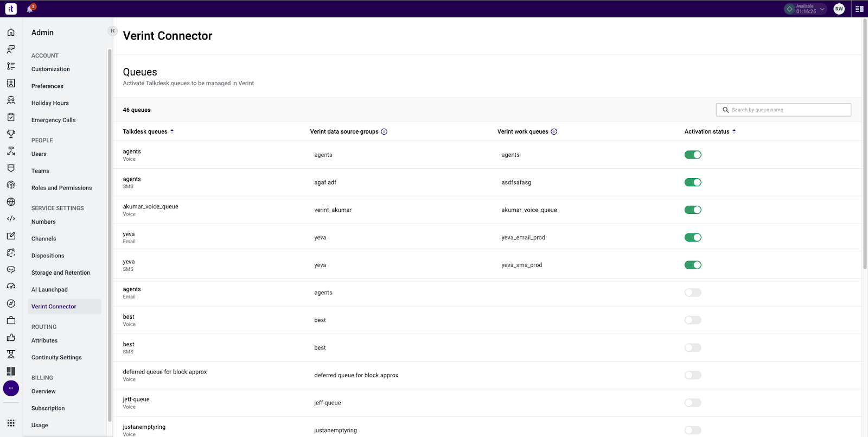The width and height of the screenshot is (868, 437).
Task: Show info for Verint work queues
Action: click(554, 131)
